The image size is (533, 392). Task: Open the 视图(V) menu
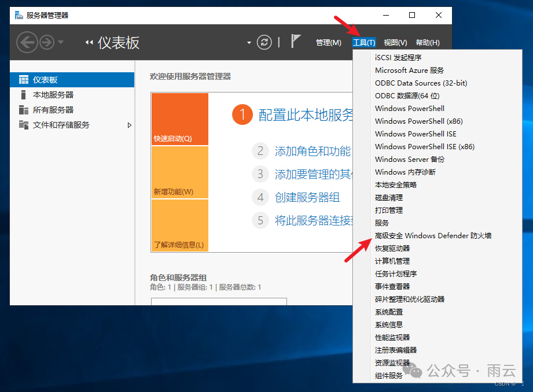[x=395, y=42]
